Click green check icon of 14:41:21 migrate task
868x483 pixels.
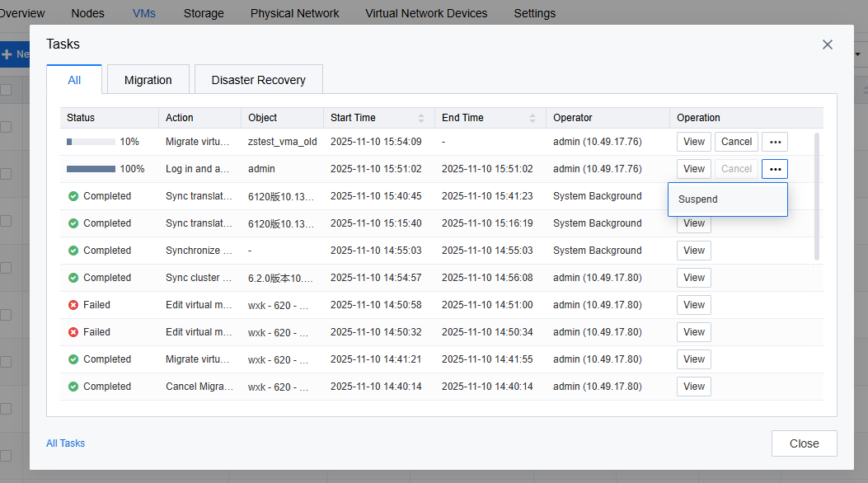click(x=73, y=359)
